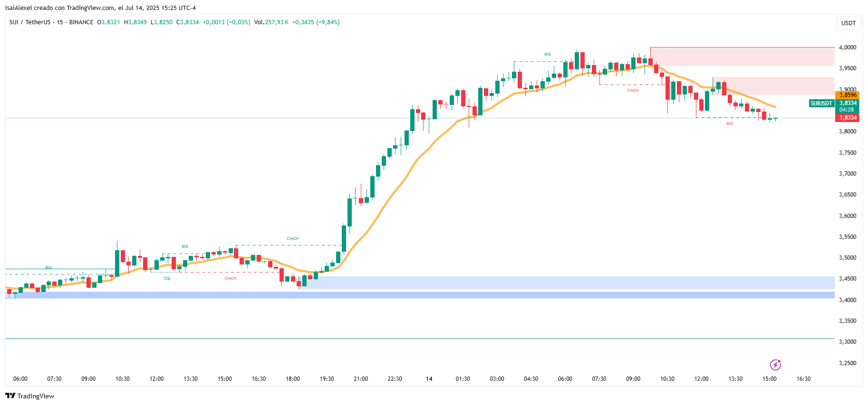The width and height of the screenshot is (868, 405).
Task: Click the open value O3,8321
Action: click(109, 22)
